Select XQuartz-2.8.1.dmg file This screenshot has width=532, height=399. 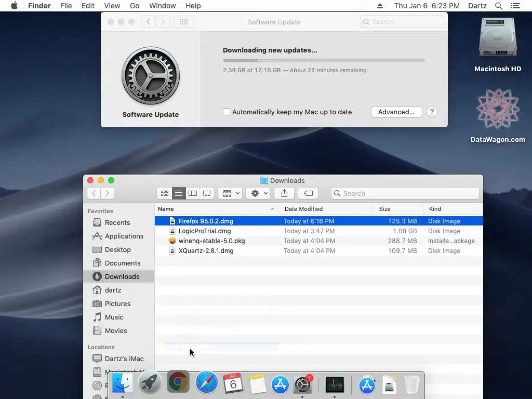(318, 251)
